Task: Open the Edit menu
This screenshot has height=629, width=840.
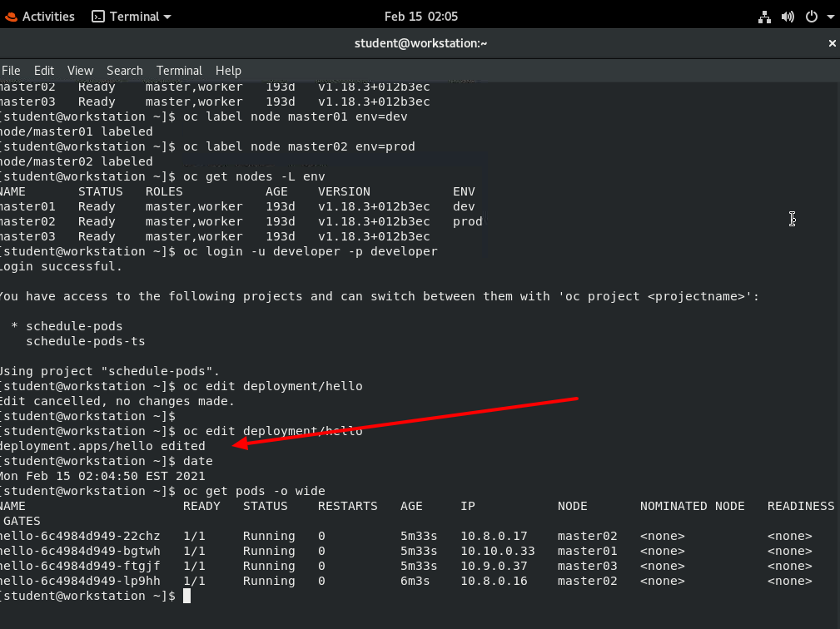Action: tap(43, 71)
